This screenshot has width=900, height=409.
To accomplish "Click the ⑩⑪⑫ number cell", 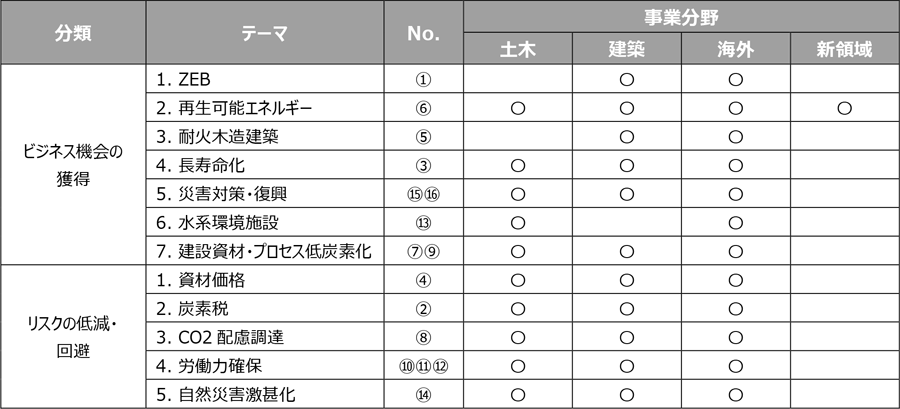I will (423, 365).
